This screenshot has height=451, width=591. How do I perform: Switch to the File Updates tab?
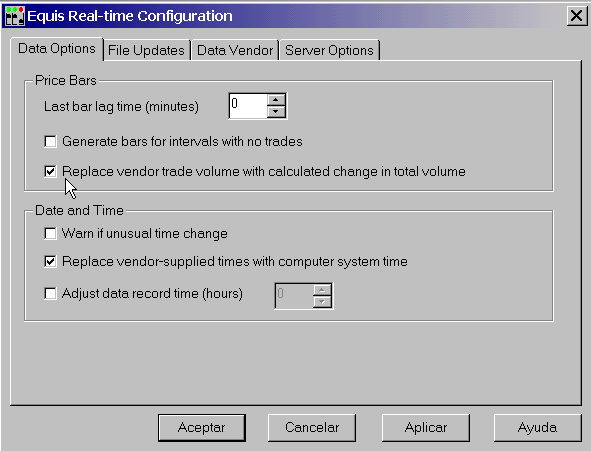(146, 50)
